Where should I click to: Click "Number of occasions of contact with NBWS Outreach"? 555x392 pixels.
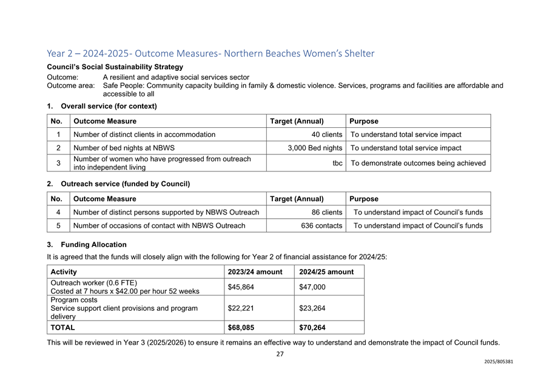tap(160, 226)
